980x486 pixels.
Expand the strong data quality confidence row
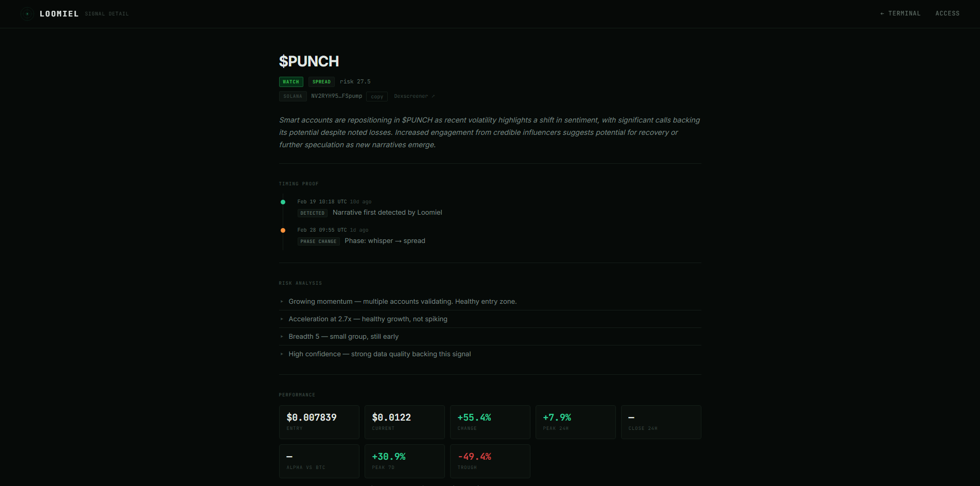pyautogui.click(x=380, y=354)
